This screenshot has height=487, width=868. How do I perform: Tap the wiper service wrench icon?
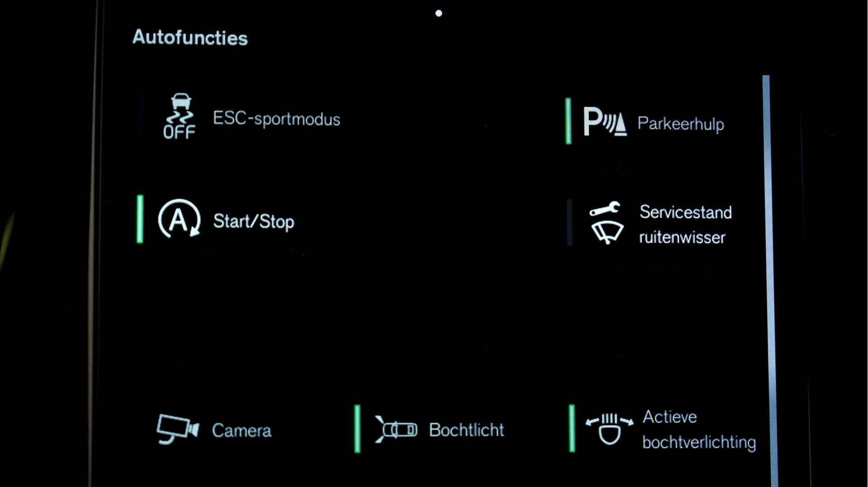pyautogui.click(x=607, y=223)
